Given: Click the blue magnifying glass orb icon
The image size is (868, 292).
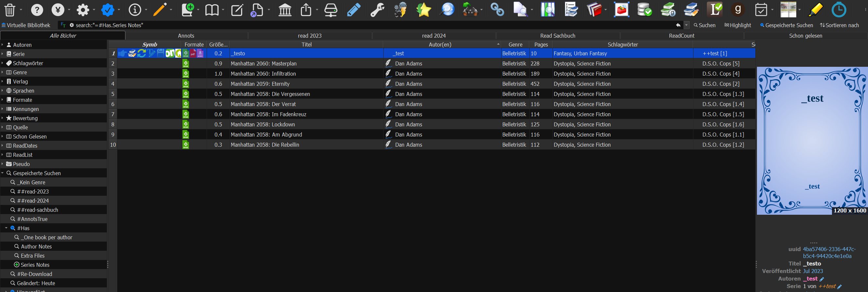Looking at the screenshot, I should (x=447, y=10).
